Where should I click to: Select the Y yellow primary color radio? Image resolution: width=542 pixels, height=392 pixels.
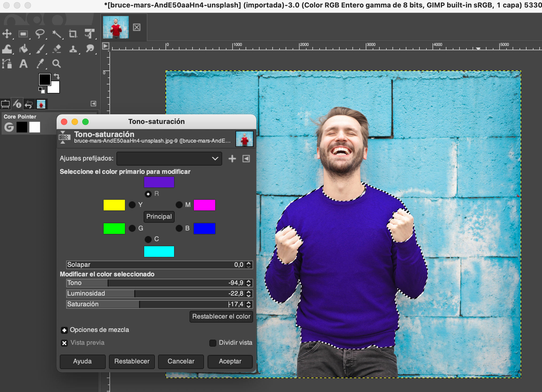click(132, 205)
